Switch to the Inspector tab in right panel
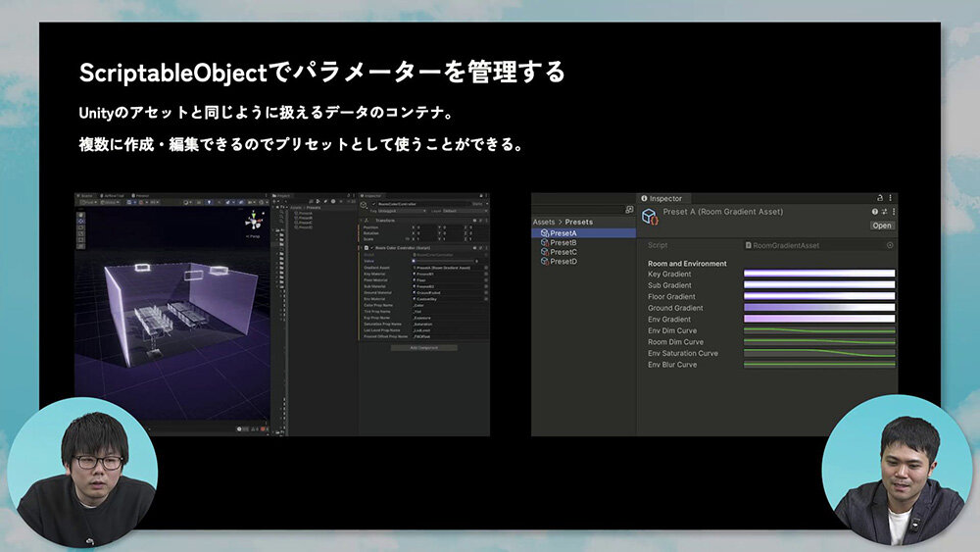Screen dimensions: 980x552 click(664, 198)
